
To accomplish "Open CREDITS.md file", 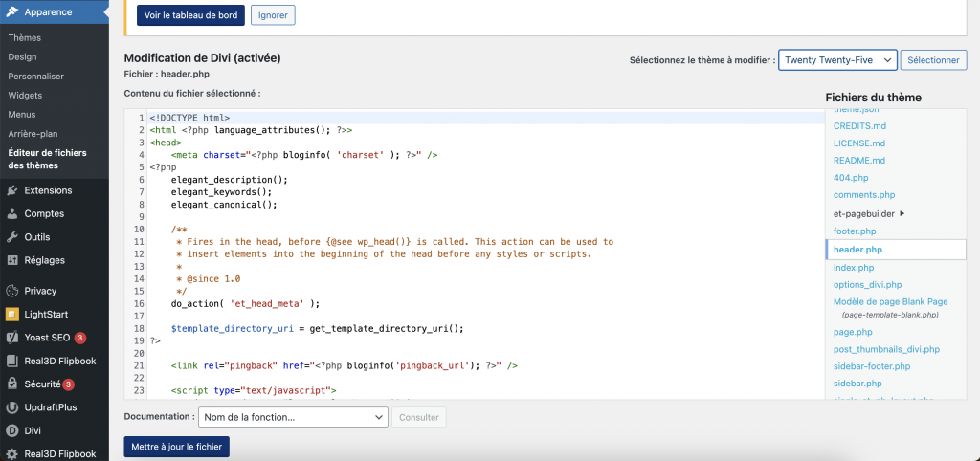I will [x=860, y=126].
